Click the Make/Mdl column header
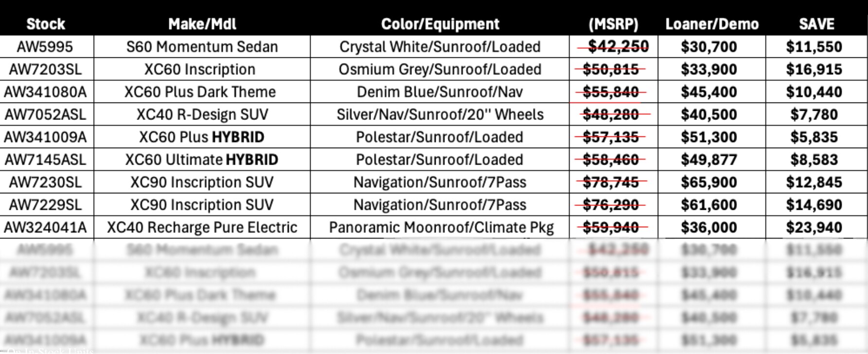868x354 pixels. tap(202, 24)
